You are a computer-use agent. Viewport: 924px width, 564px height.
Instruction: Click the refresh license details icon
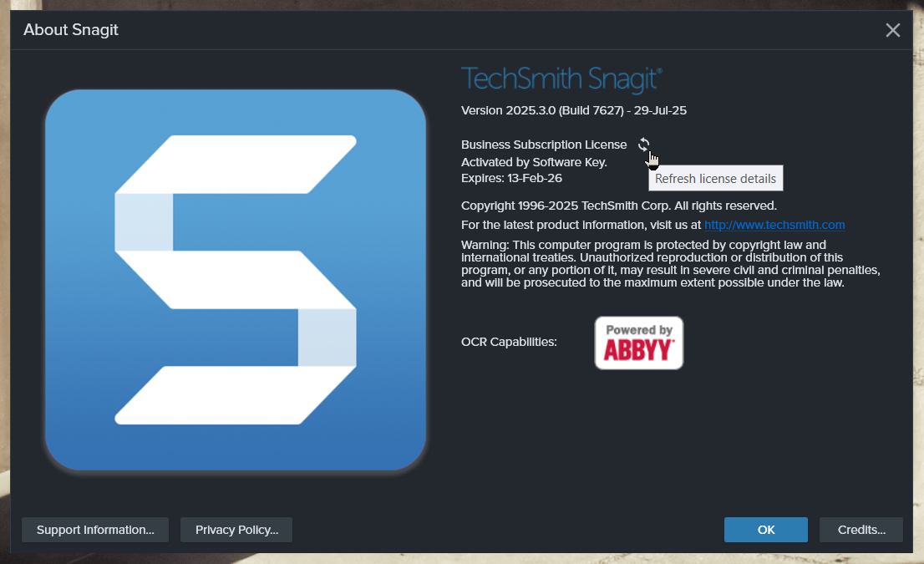tap(643, 145)
